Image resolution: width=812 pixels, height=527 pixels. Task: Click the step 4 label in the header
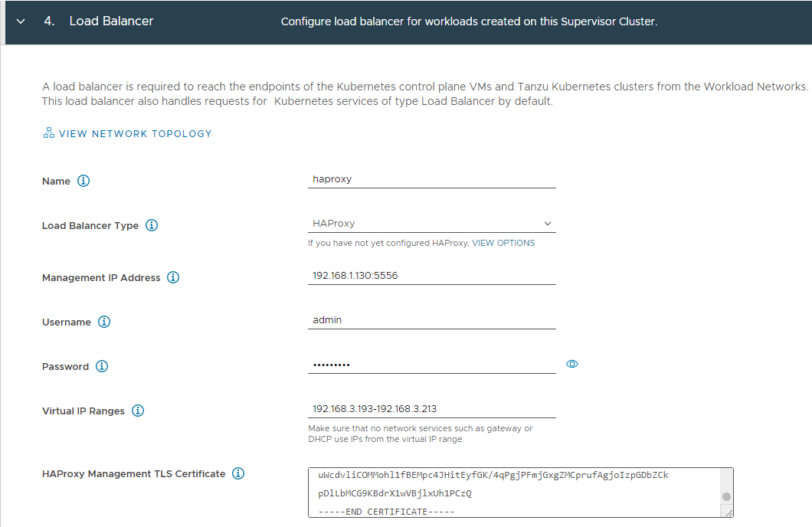pyautogui.click(x=51, y=21)
